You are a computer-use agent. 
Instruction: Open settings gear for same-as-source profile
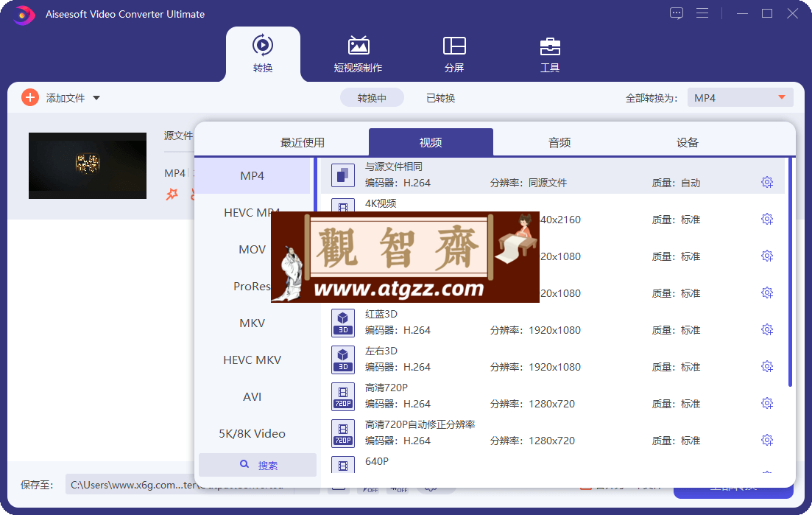pos(767,183)
